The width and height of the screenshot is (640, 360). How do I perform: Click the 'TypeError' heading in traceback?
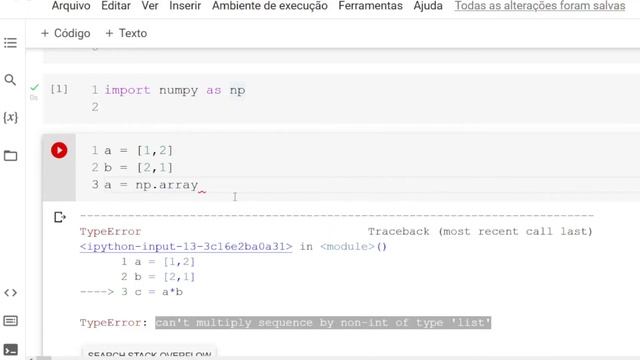(x=110, y=231)
